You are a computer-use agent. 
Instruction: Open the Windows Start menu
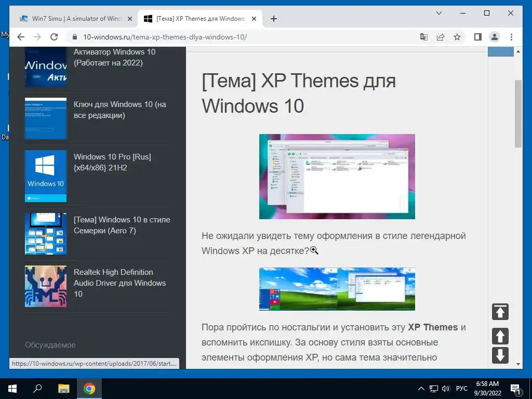pyautogui.click(x=12, y=389)
